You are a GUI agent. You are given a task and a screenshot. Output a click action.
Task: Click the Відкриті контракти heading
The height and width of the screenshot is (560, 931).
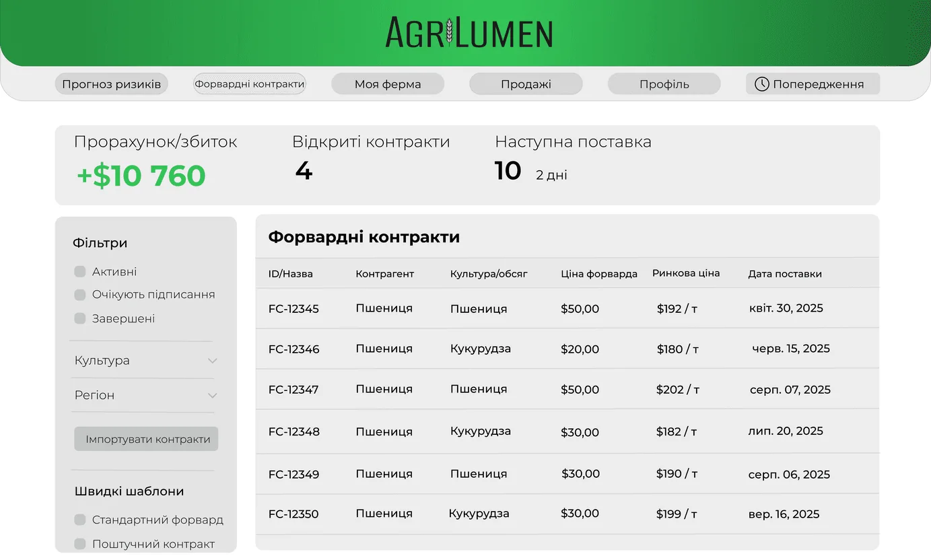(x=371, y=142)
